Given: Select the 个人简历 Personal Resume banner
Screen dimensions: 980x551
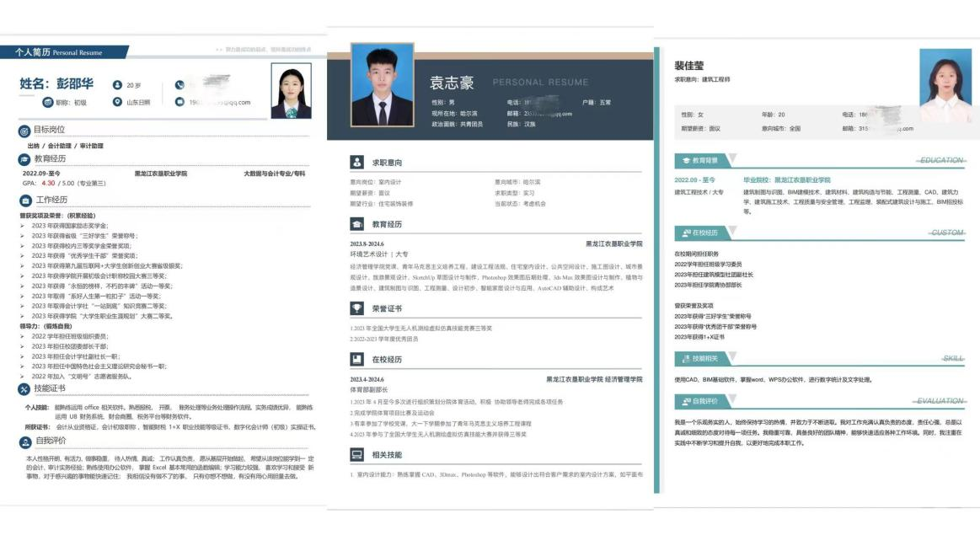Looking at the screenshot, I should point(64,52).
